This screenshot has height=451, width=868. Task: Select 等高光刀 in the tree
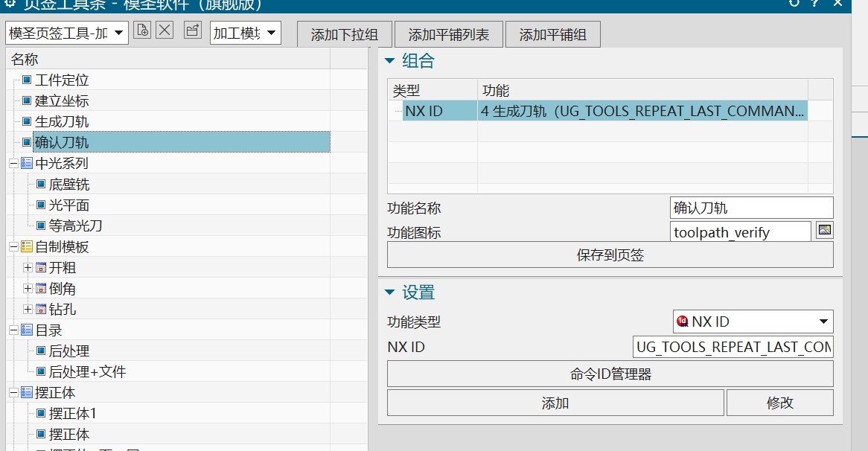(x=76, y=225)
